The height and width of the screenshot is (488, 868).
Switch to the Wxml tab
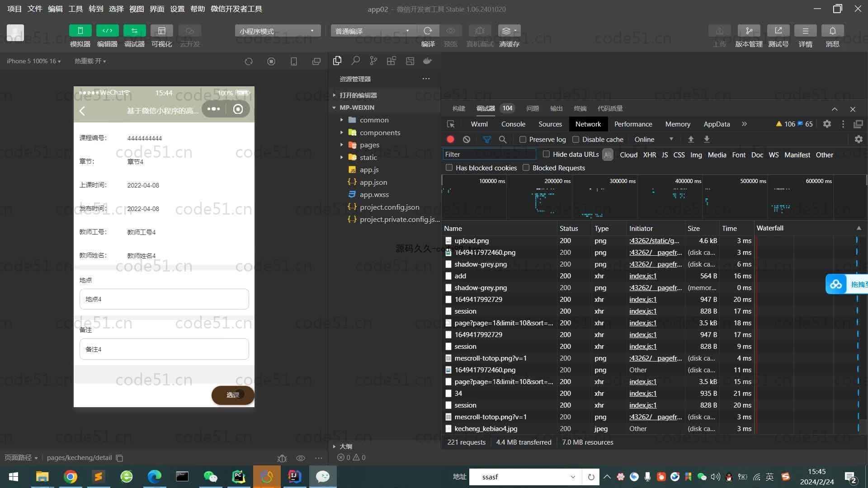click(479, 124)
